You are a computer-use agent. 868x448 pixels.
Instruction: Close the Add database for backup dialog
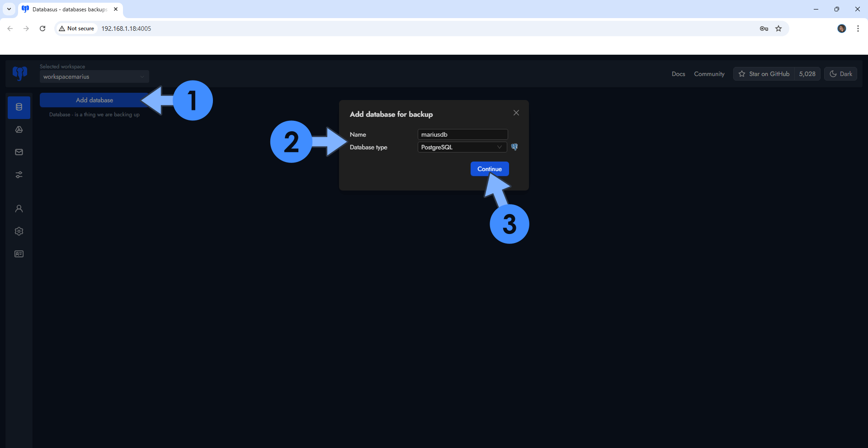click(516, 113)
